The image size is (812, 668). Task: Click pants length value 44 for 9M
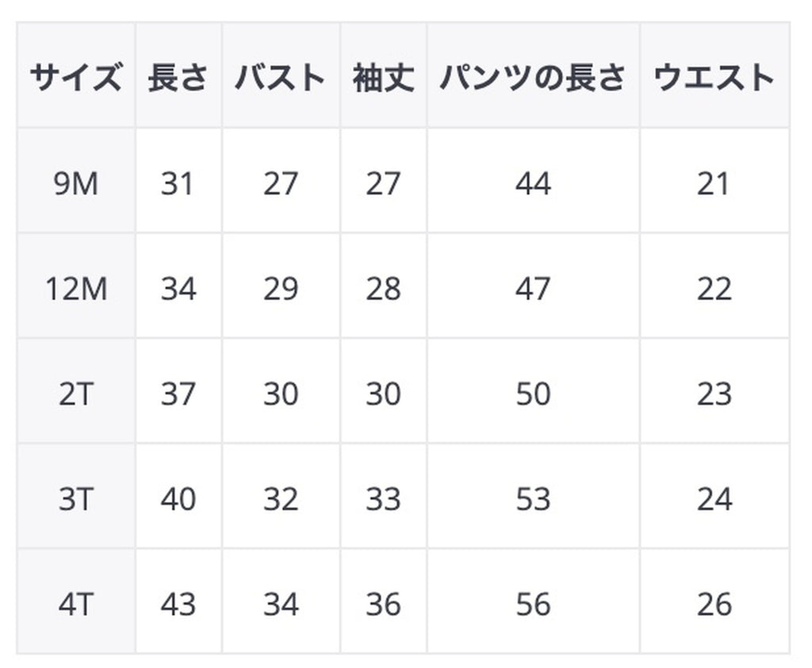pyautogui.click(x=532, y=184)
